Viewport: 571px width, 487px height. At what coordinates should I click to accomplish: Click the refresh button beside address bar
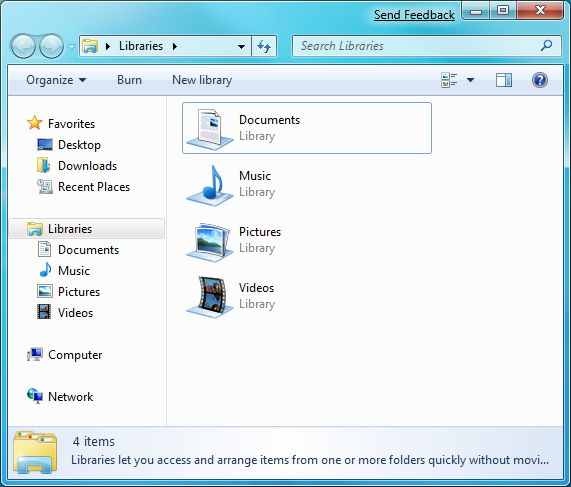(x=264, y=46)
